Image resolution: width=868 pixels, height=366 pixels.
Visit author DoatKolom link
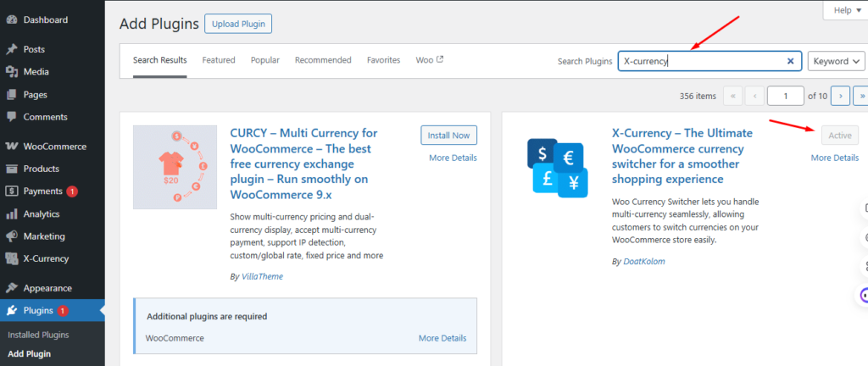(644, 262)
